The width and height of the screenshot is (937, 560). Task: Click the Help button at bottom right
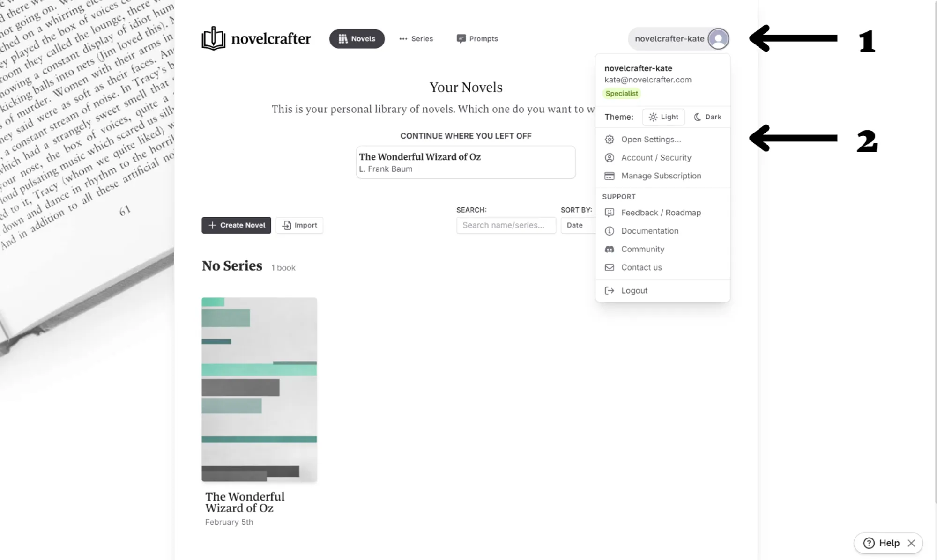pyautogui.click(x=884, y=543)
